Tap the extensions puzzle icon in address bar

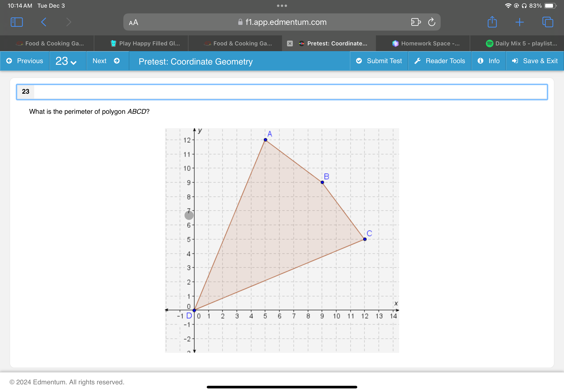click(416, 22)
